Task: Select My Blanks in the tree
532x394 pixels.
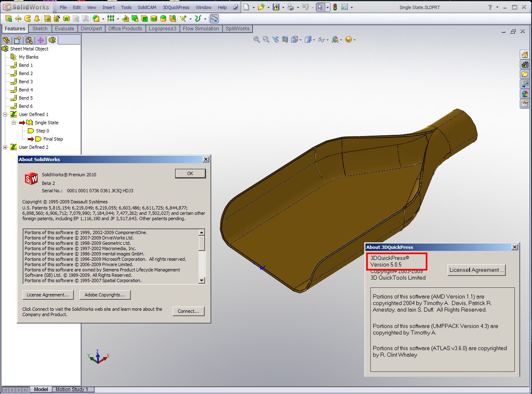Action: 29,57
